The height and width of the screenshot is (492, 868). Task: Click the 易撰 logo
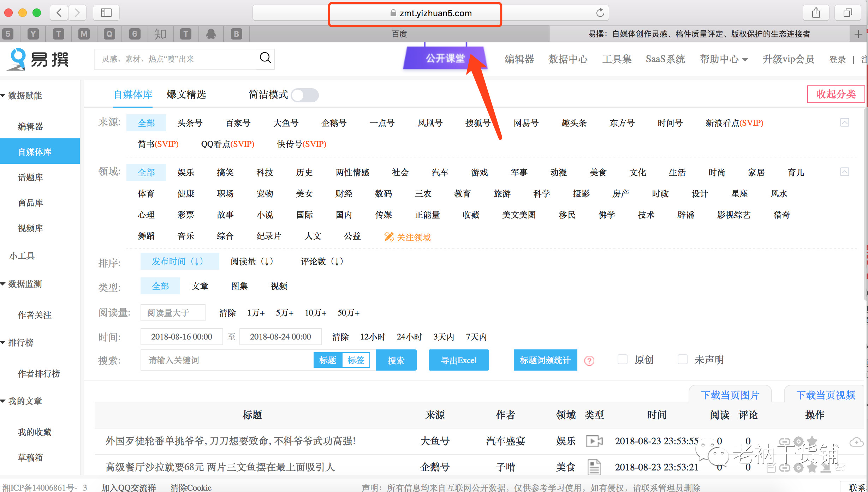coord(38,59)
